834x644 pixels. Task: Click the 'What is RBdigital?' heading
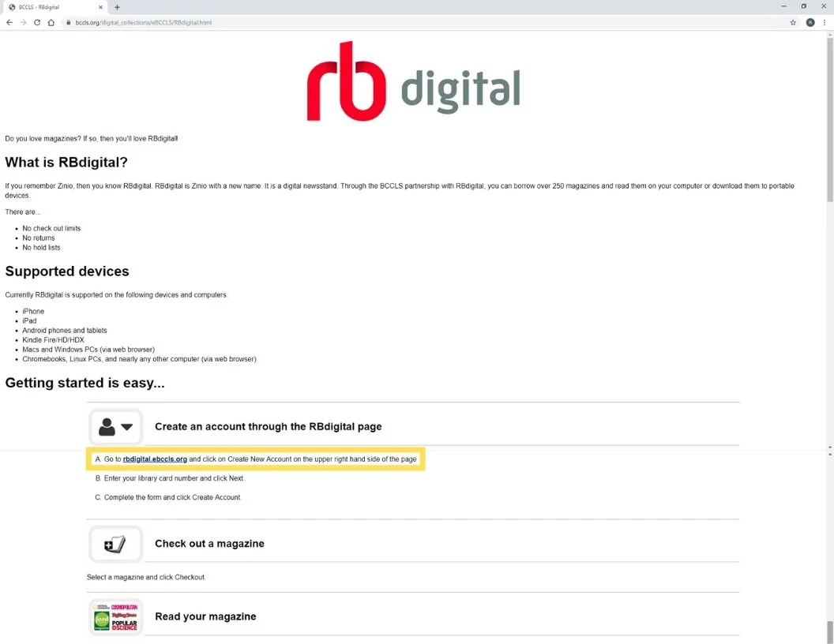coord(66,162)
